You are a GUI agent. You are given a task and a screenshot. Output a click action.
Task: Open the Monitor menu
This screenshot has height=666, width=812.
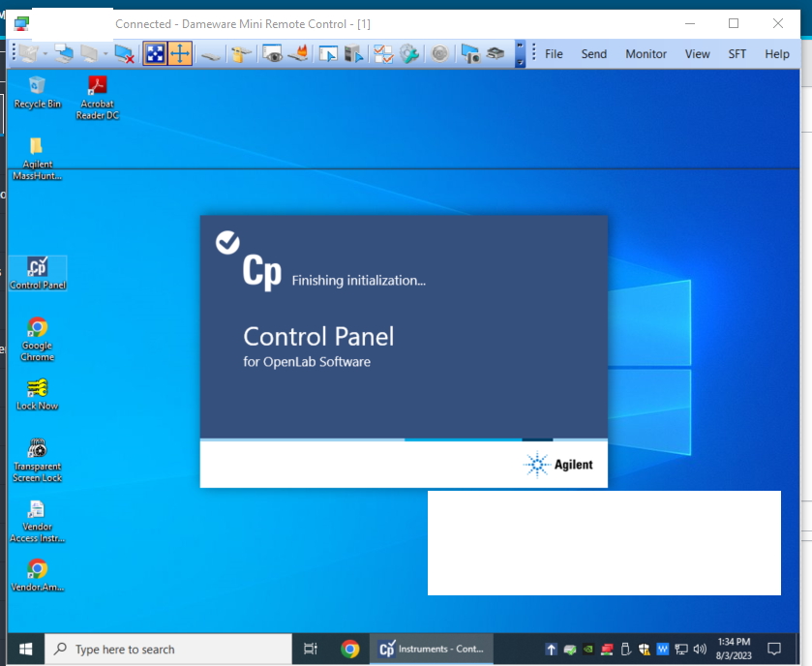pos(646,54)
